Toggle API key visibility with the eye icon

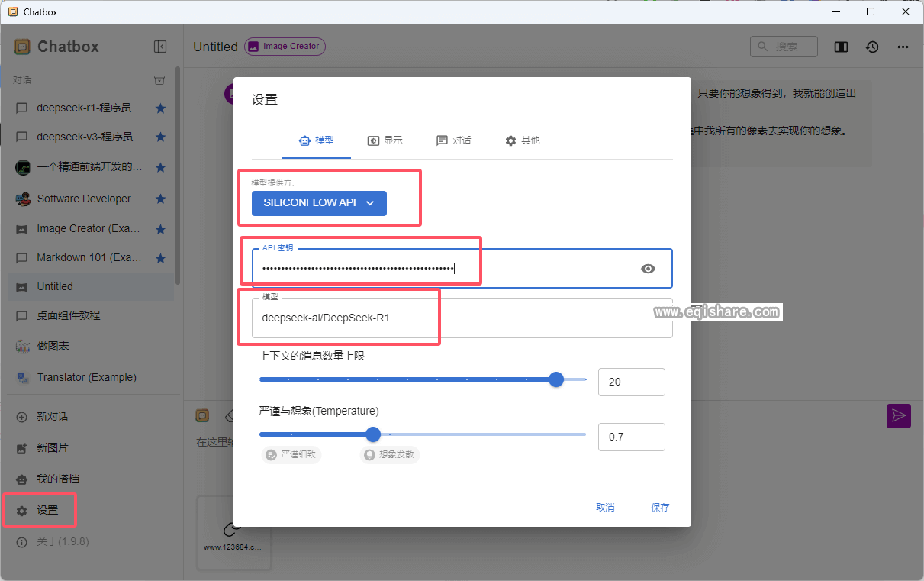click(648, 268)
